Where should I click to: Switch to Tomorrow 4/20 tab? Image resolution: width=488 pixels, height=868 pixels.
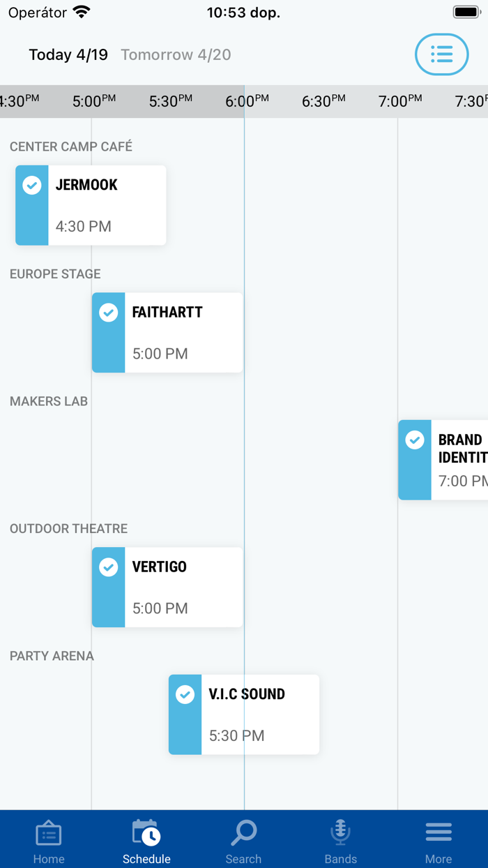click(x=176, y=54)
